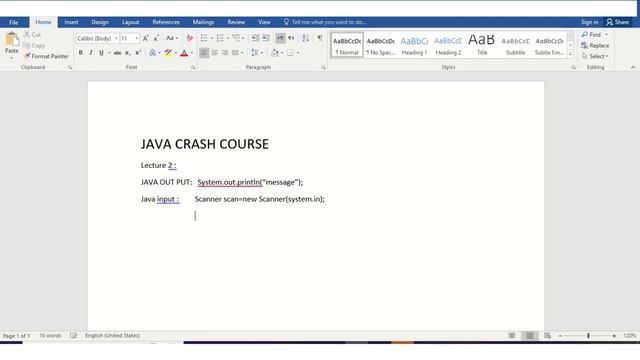Switch to the Insert tab
This screenshot has width=640, height=360.
tap(71, 22)
